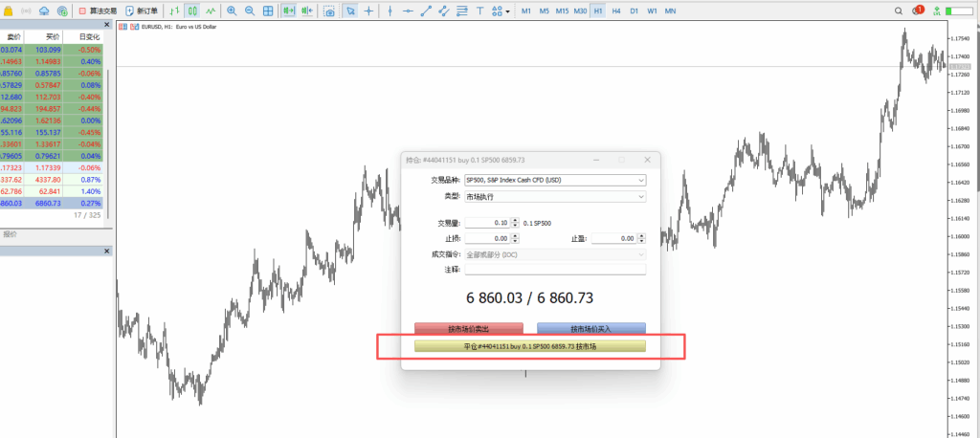This screenshot has height=438, width=980.
Task: Take a chart screenshot with camera icon
Action: tap(328, 11)
